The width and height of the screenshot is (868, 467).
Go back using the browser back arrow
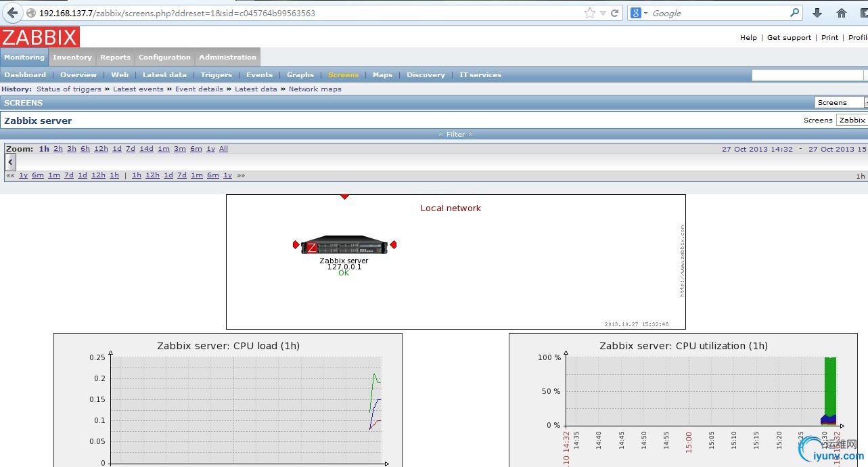pyautogui.click(x=12, y=13)
